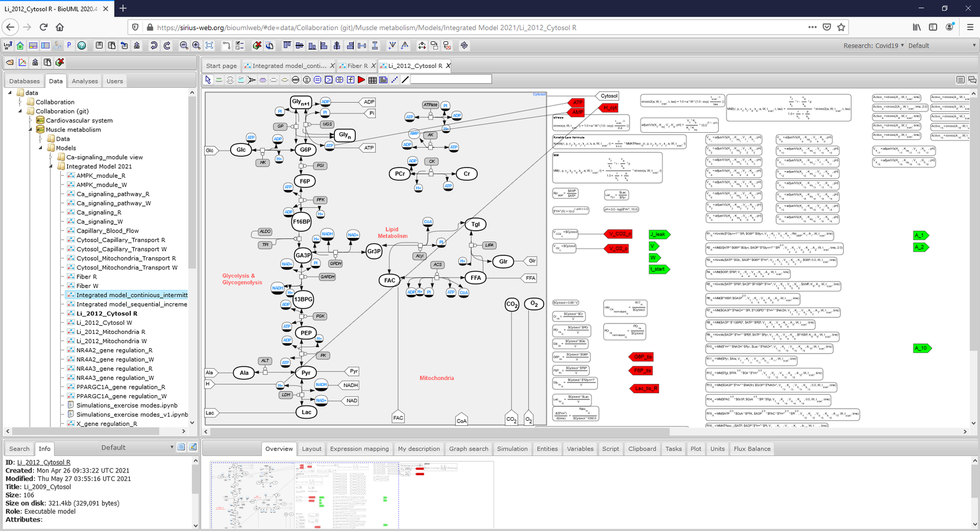Click the fit-to-screen zoom icon
Screen dimensions: 980x531
[x=209, y=45]
